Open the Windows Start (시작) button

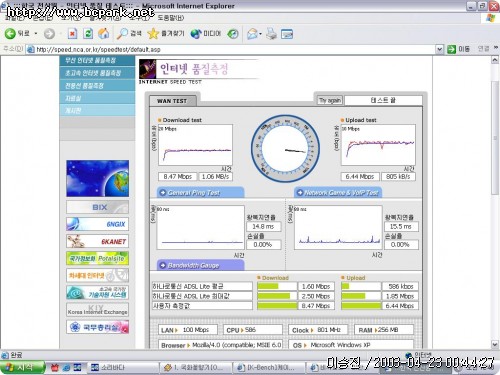[22, 367]
